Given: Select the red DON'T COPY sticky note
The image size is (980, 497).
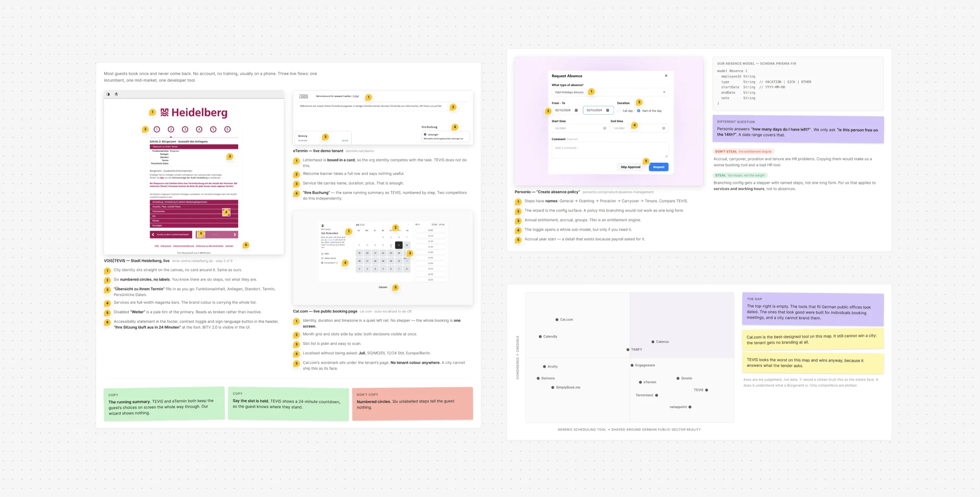Looking at the screenshot, I should 412,404.
